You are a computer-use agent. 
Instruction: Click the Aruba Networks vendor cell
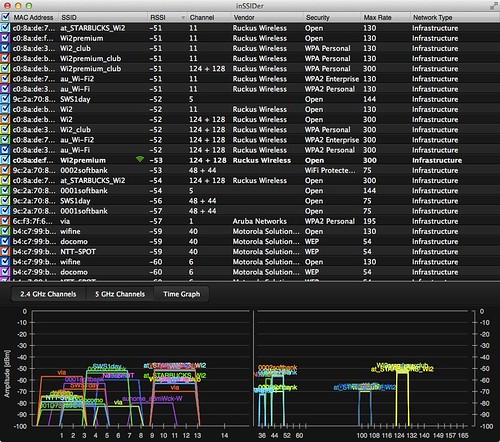point(260,221)
